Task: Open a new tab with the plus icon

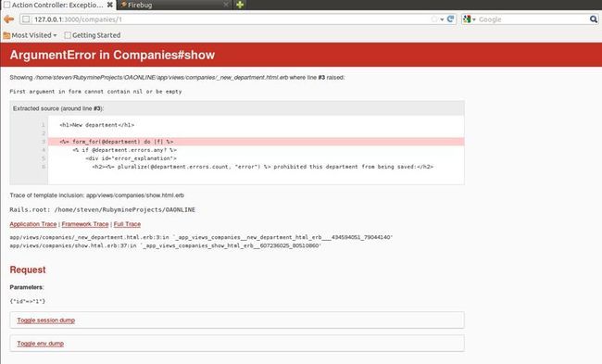Action: tap(240, 5)
